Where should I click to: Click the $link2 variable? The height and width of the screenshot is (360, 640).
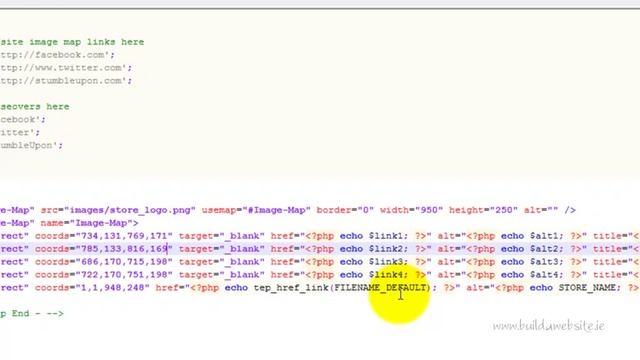pos(386,249)
